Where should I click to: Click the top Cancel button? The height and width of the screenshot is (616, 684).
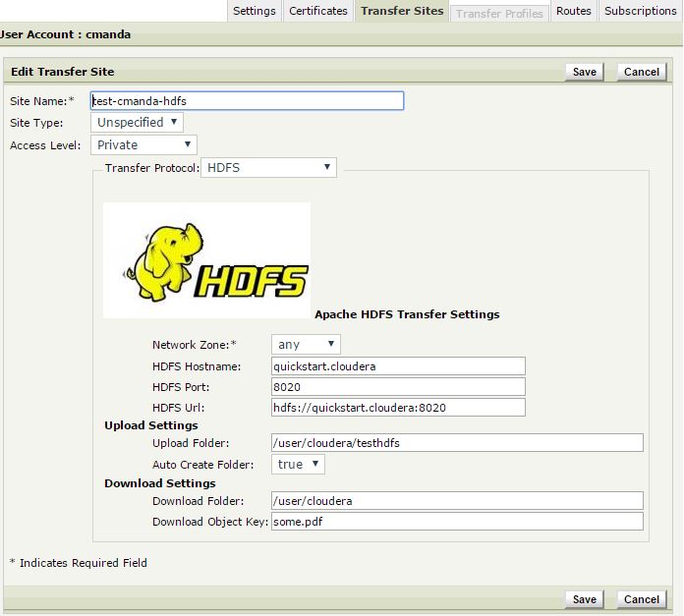pos(641,72)
